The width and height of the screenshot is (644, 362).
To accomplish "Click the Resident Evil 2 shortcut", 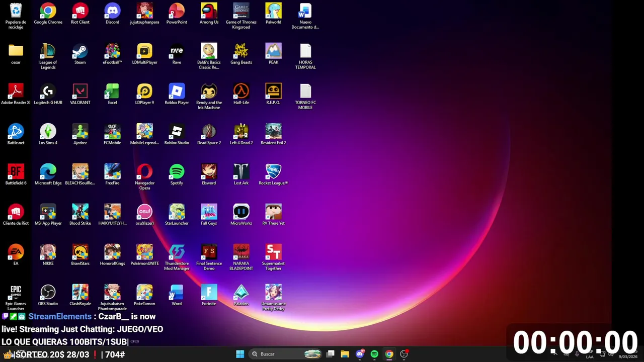I will click(x=273, y=135).
